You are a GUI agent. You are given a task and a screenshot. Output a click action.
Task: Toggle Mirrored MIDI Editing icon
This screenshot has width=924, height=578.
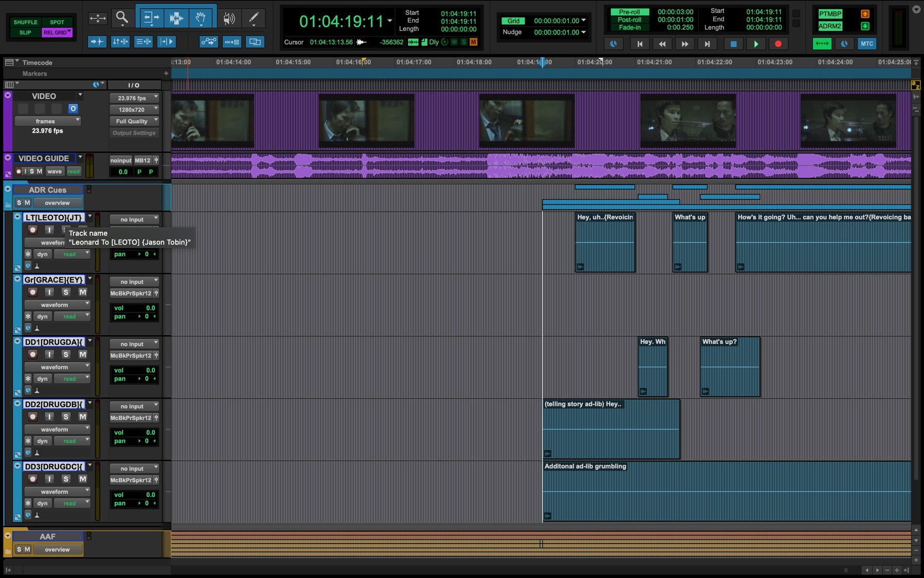click(x=232, y=42)
